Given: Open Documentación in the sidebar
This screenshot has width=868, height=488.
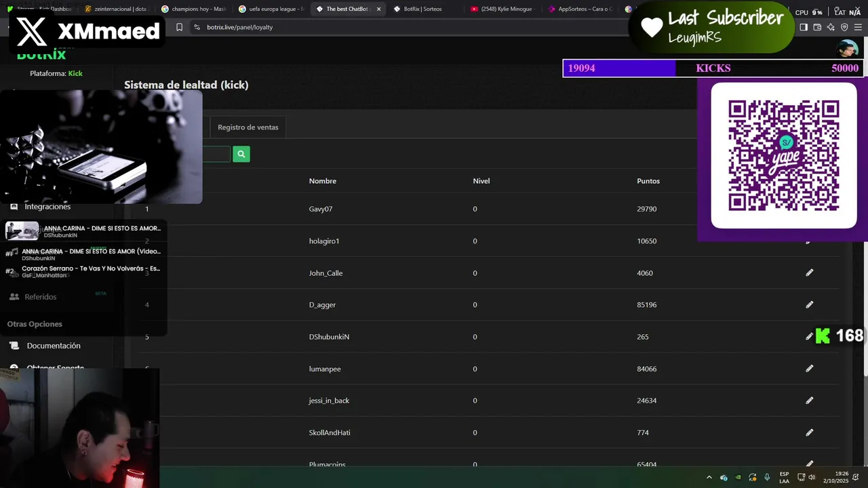Looking at the screenshot, I should [54, 346].
